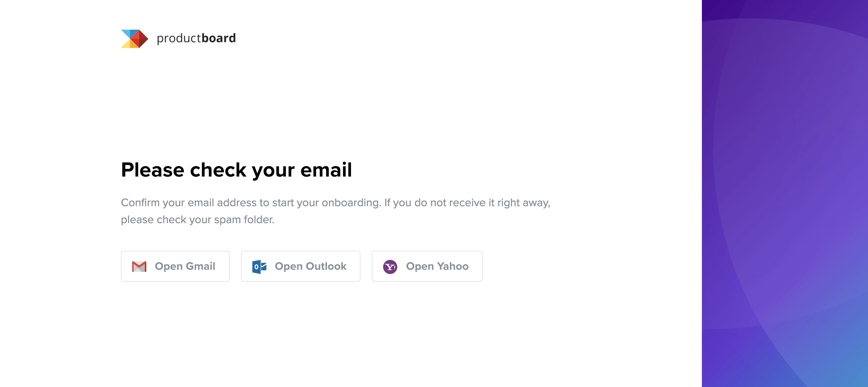This screenshot has height=387, width=868.
Task: Click the rightmost Open Yahoo button
Action: (x=427, y=266)
